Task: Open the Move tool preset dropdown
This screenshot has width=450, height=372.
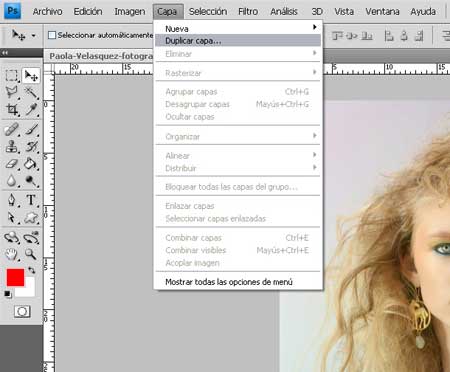Action: [x=33, y=35]
